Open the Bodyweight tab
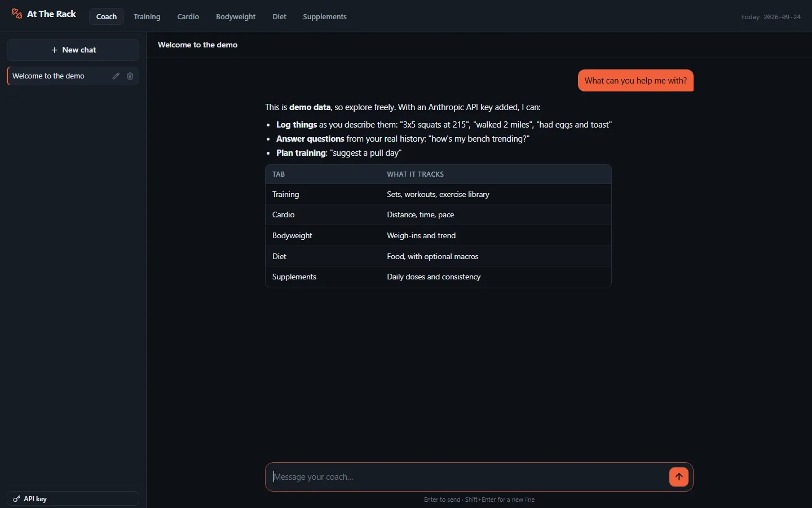The height and width of the screenshot is (508, 812). [x=236, y=16]
